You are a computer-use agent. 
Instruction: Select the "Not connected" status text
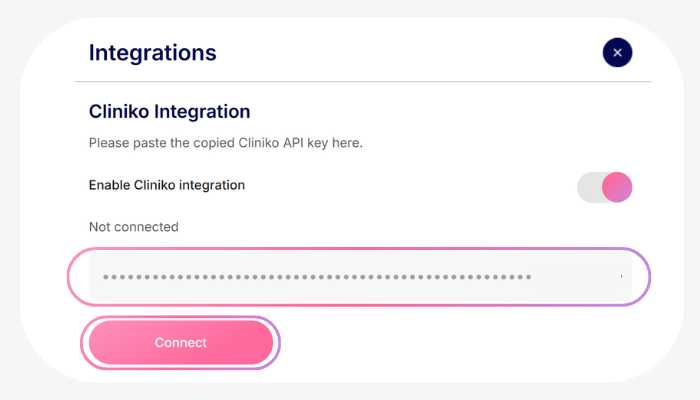pyautogui.click(x=133, y=227)
